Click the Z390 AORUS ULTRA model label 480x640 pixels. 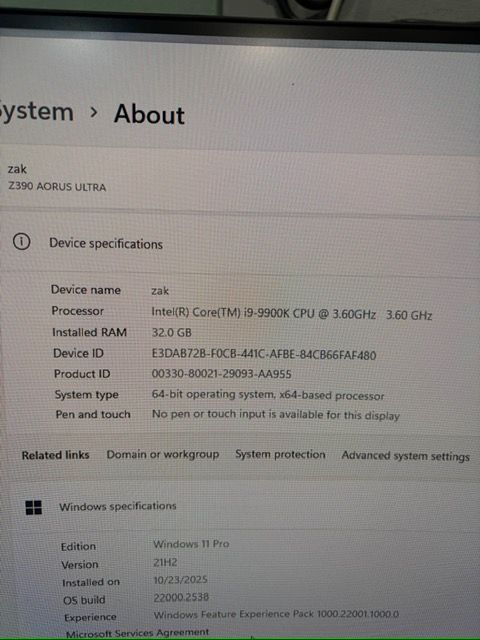click(57, 187)
